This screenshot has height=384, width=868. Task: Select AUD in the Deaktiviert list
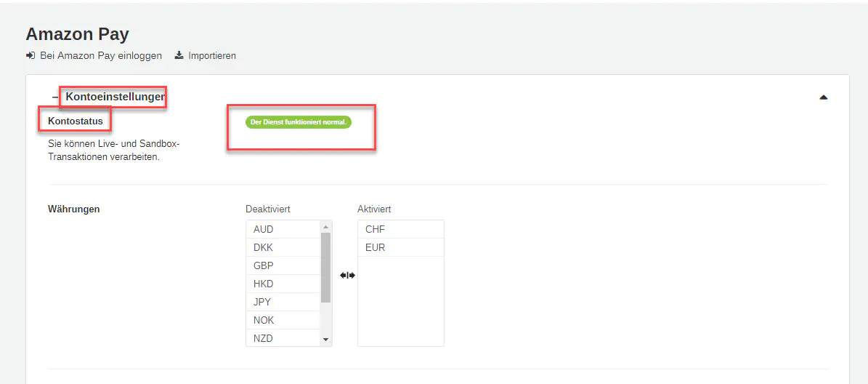pos(283,229)
